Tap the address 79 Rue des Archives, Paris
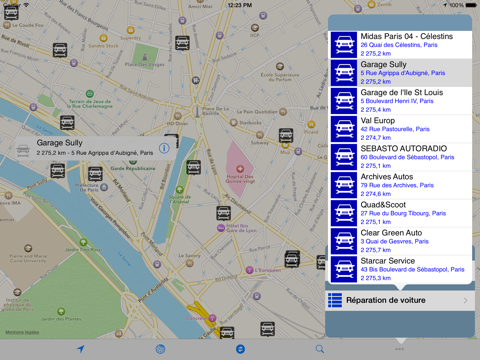This screenshot has width=480, height=360. coord(397,185)
